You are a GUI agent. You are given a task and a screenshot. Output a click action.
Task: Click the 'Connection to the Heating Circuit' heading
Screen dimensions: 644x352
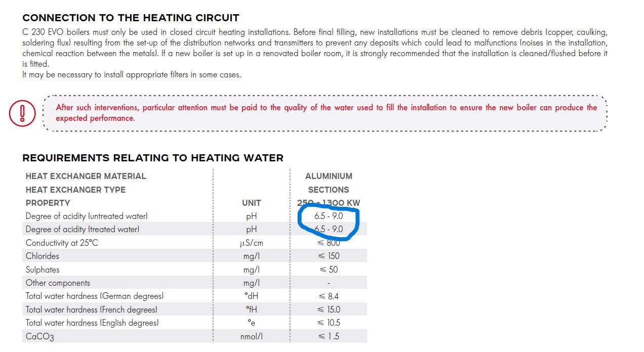pos(131,18)
